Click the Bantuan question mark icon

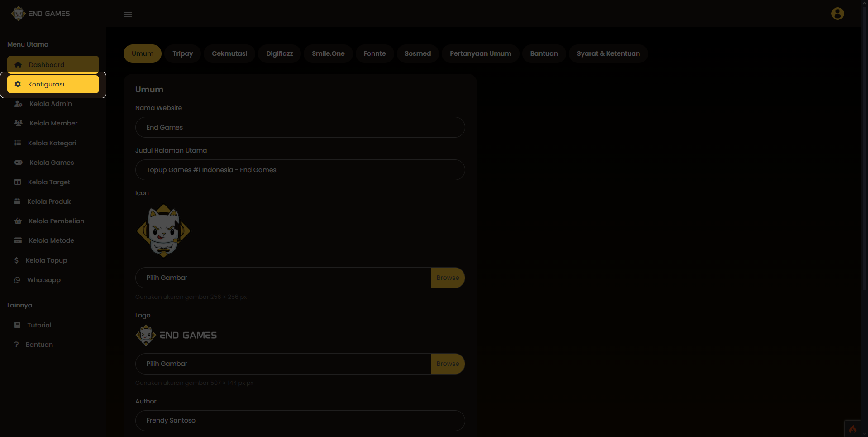16,345
